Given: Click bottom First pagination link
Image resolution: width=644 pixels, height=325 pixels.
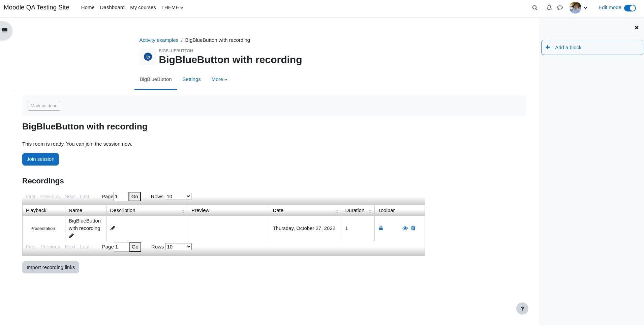Looking at the screenshot, I should pyautogui.click(x=31, y=247).
